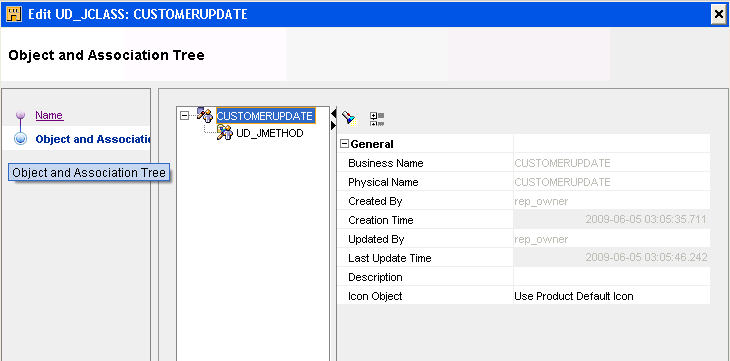Click the left-pointing splitter collapse arrow
Screen dimensions: 730x361
coord(333,113)
